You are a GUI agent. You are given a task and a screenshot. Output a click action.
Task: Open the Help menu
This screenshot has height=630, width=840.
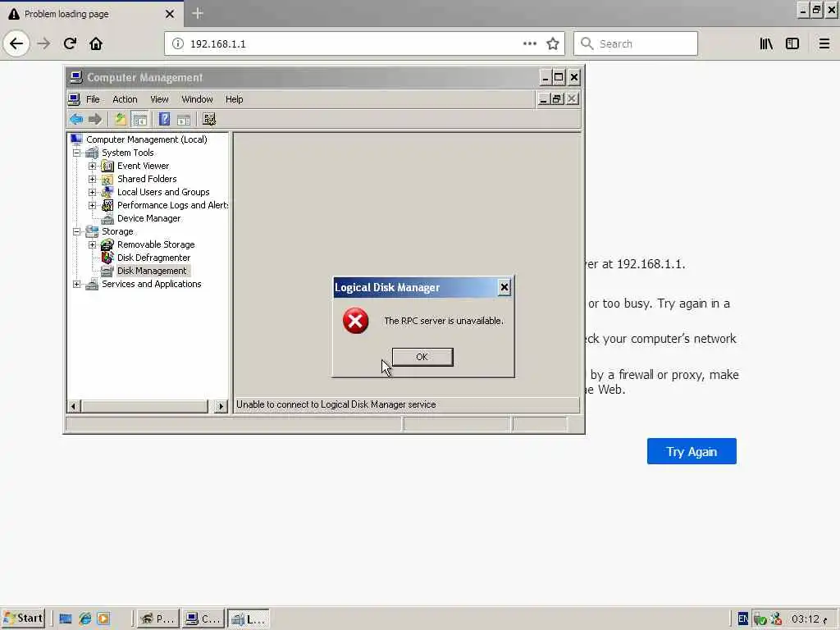coord(234,99)
